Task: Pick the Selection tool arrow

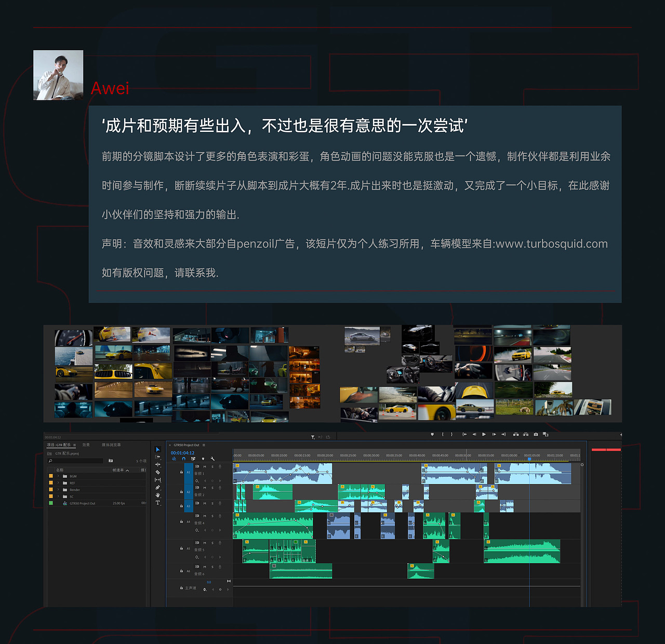Action: coord(158,449)
